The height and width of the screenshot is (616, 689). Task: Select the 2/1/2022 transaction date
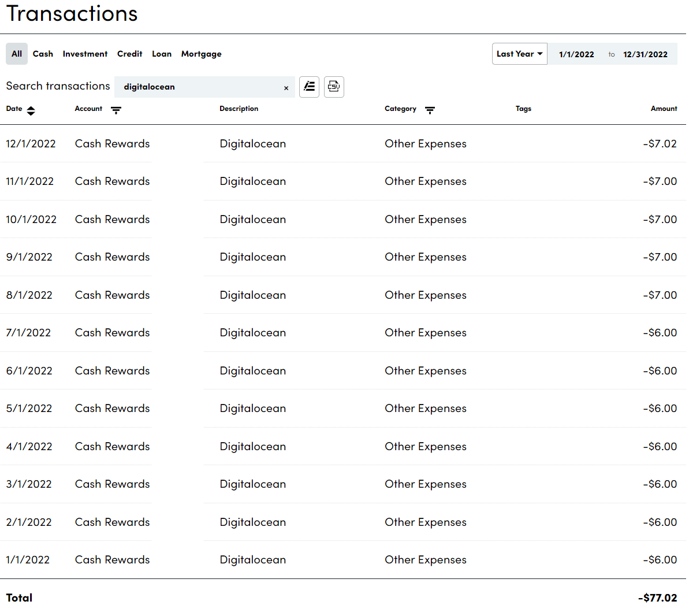click(29, 522)
